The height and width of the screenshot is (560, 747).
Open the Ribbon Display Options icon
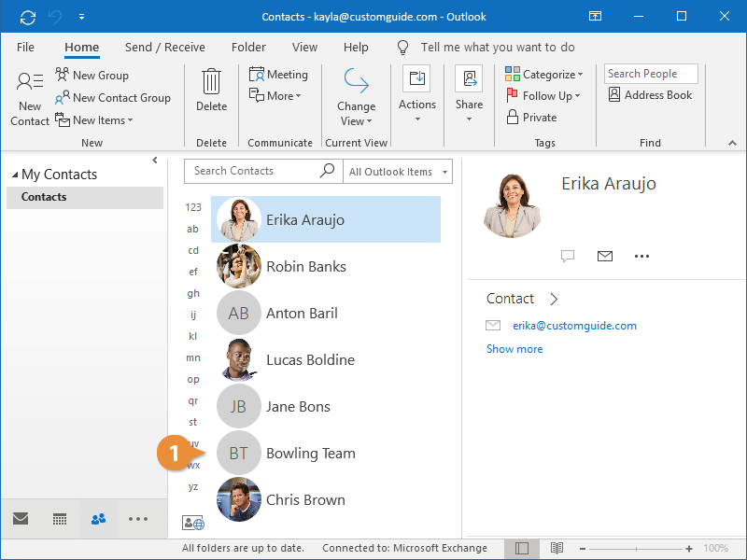(x=595, y=16)
